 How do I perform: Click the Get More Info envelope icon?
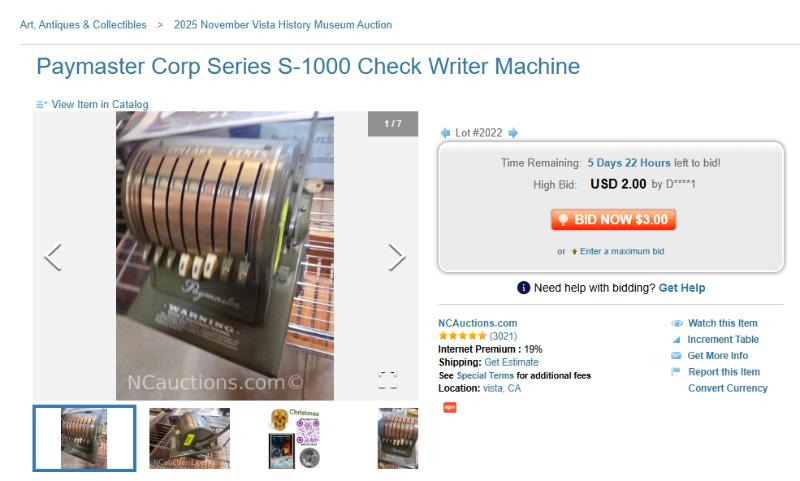tap(676, 356)
